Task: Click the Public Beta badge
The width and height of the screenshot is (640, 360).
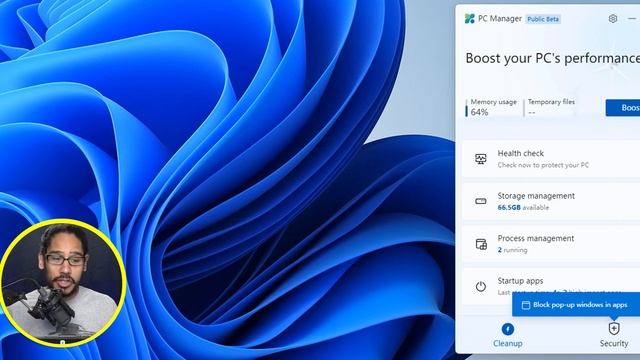Action: [x=543, y=19]
